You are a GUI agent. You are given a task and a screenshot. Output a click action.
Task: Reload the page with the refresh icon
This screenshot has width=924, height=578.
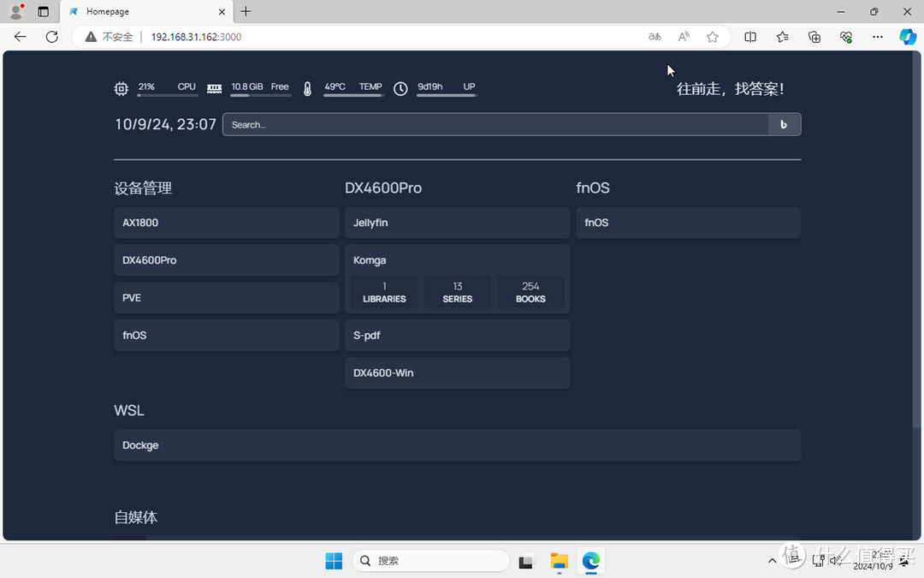pyautogui.click(x=51, y=37)
